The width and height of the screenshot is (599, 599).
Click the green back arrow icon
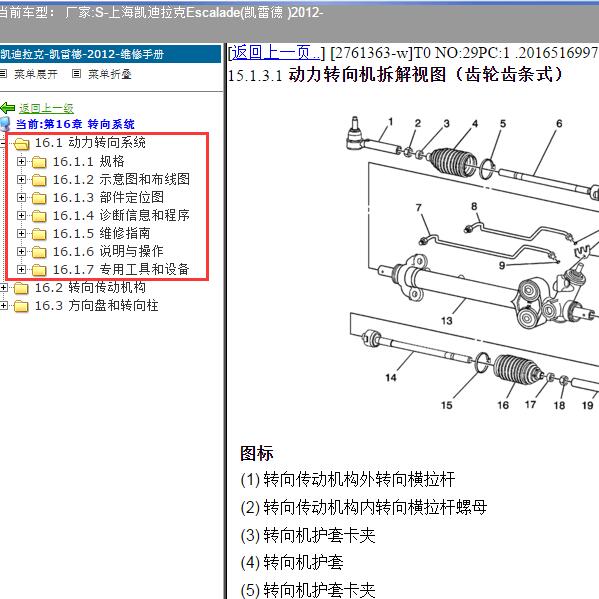[8, 108]
